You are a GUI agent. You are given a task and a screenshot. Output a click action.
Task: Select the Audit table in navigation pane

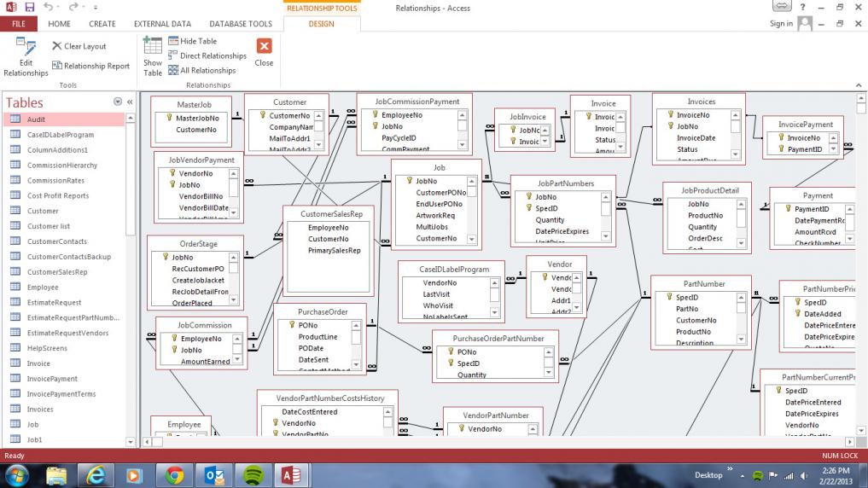(x=64, y=119)
